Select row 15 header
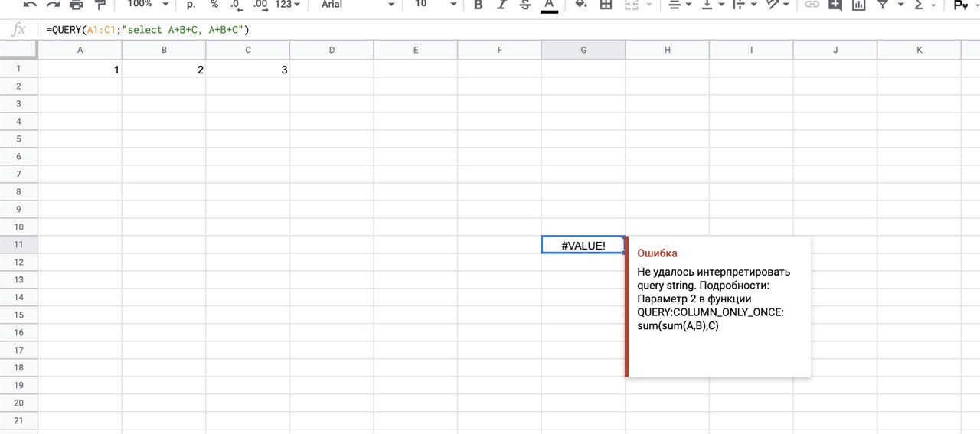The image size is (980, 434). click(18, 315)
